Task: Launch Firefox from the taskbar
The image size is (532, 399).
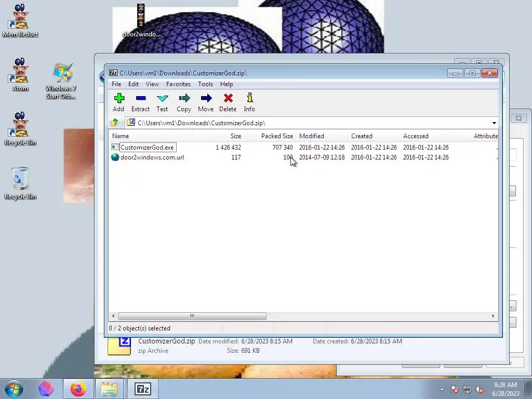Action: 78,389
